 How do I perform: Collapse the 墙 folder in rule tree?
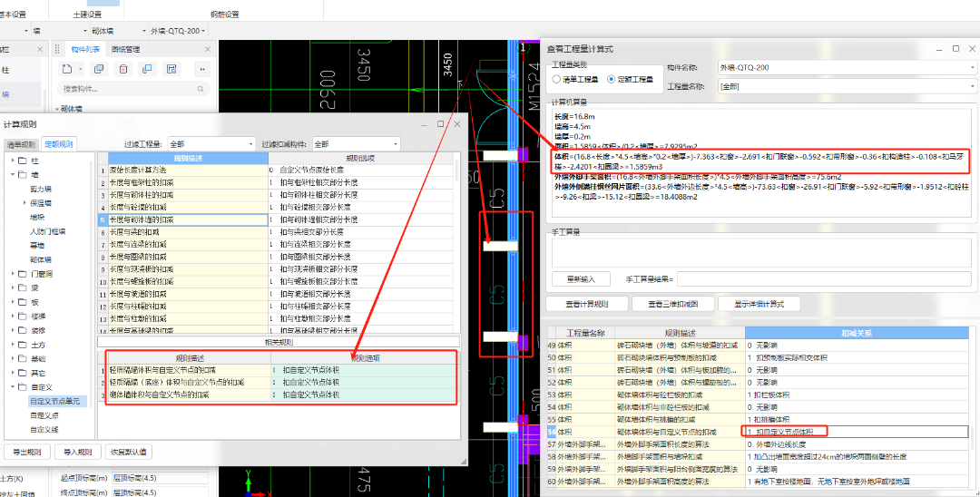[x=13, y=174]
